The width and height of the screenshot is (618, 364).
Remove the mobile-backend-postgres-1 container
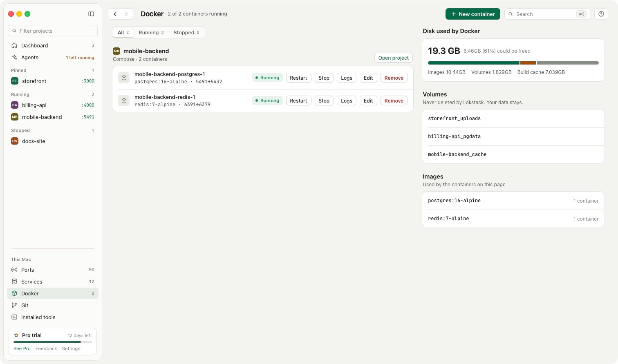click(x=394, y=78)
